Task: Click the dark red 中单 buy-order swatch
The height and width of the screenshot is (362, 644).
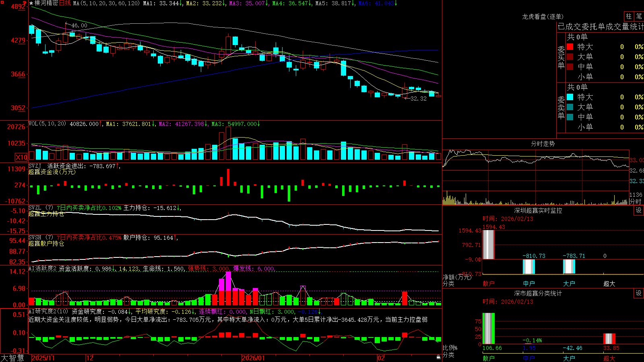Action: tap(570, 67)
